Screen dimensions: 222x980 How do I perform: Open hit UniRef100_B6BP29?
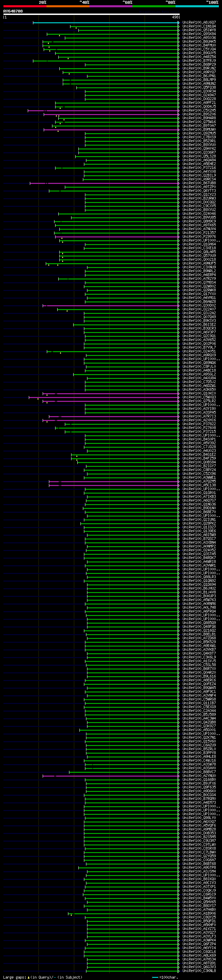coord(199,64)
